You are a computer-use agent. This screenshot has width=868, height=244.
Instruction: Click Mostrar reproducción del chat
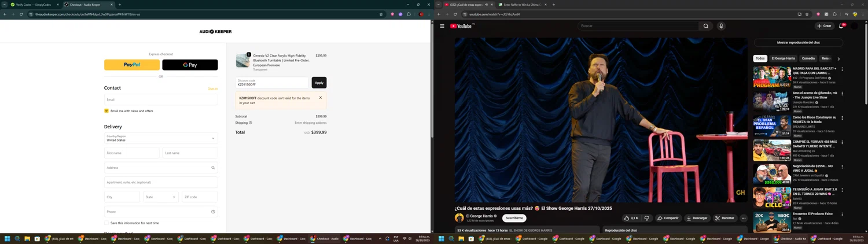pos(798,42)
